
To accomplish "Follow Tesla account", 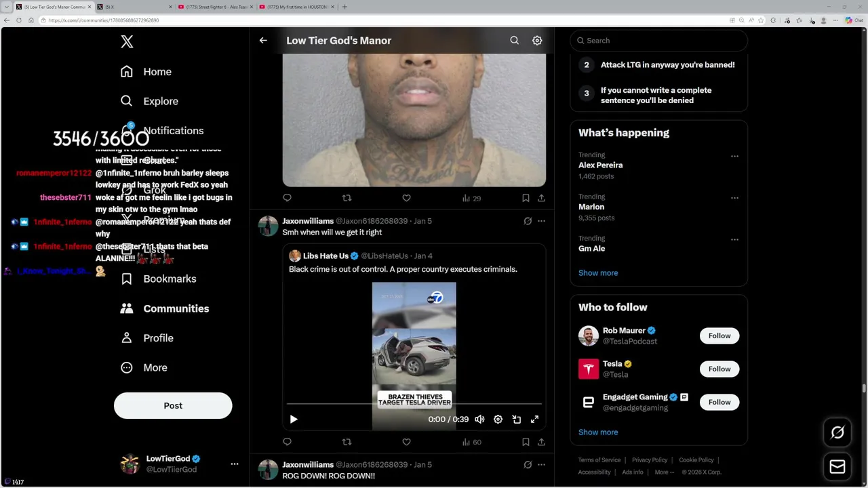I will (719, 369).
